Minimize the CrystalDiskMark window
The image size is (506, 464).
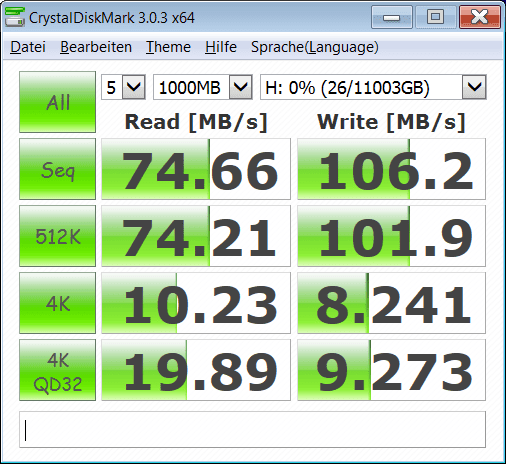click(392, 17)
